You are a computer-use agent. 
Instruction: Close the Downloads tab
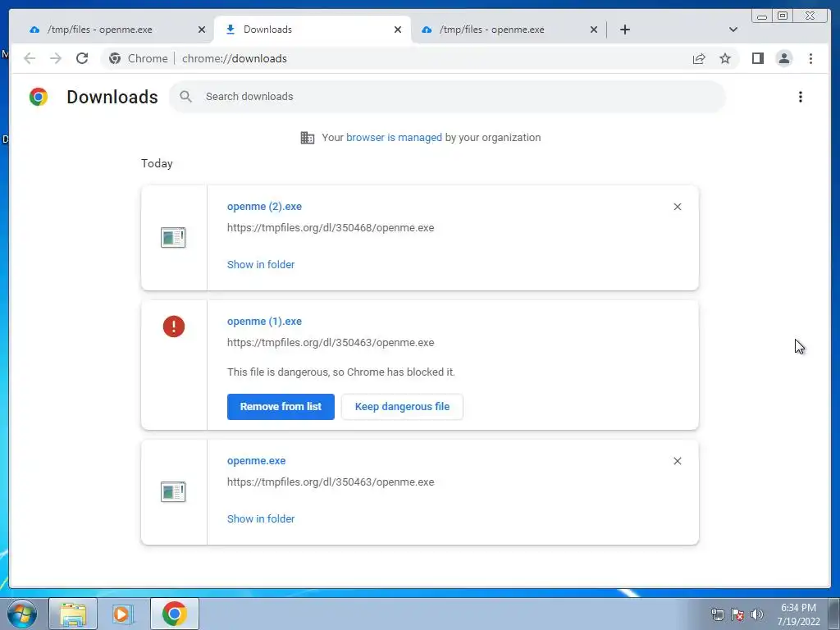398,30
